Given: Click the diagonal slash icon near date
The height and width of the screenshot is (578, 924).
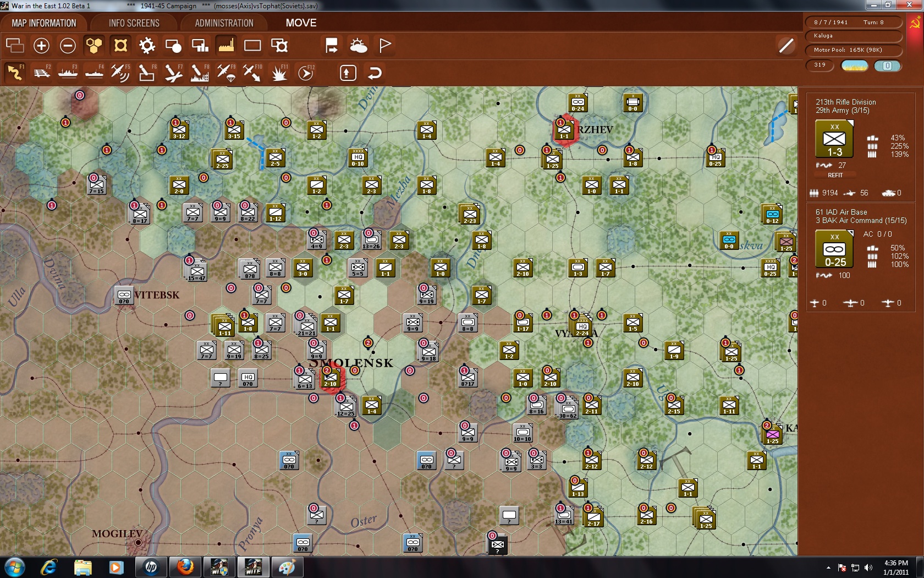Looking at the screenshot, I should pyautogui.click(x=787, y=45).
